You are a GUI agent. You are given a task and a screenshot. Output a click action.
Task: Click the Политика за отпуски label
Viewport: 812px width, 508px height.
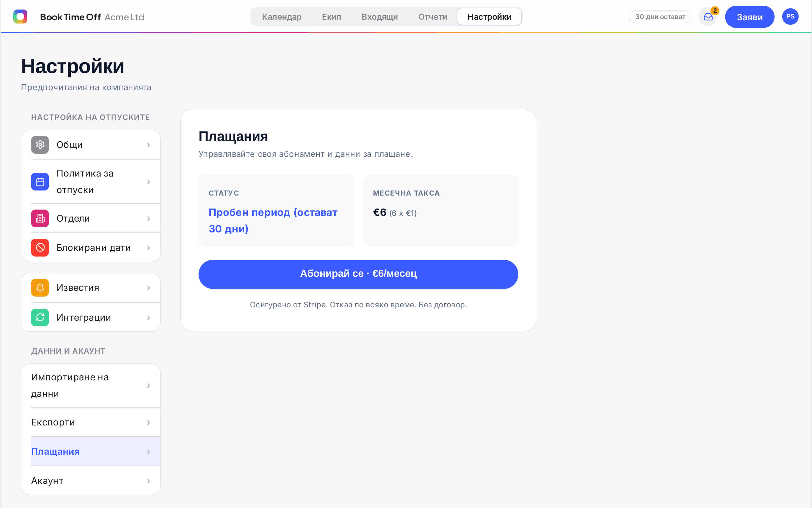pyautogui.click(x=85, y=182)
